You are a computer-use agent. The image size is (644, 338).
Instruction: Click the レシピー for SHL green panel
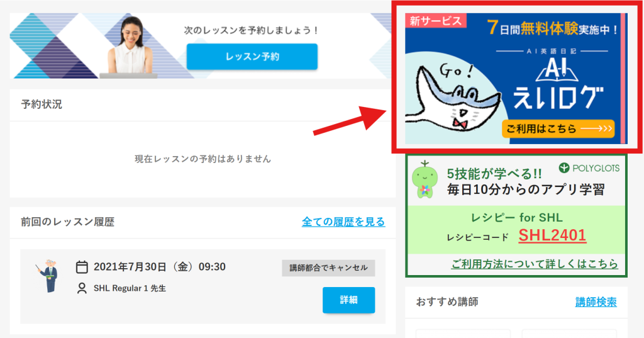516,230
